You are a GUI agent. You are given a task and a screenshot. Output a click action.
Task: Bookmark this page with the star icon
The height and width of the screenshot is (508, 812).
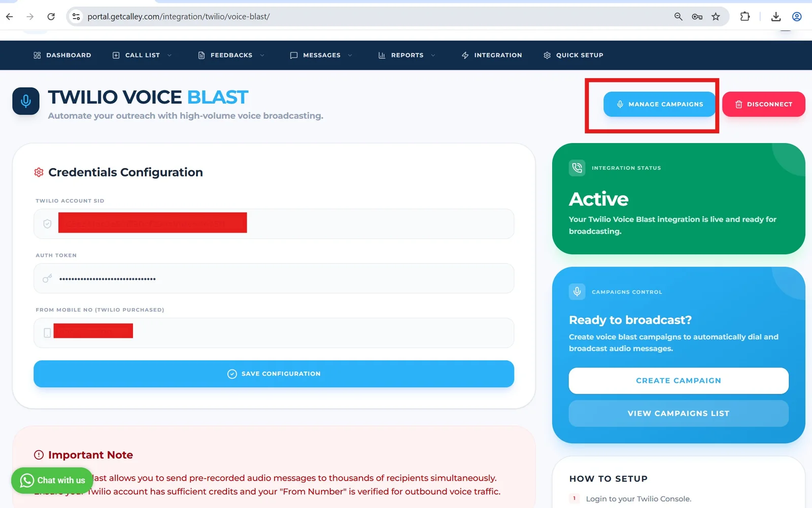pos(716,17)
